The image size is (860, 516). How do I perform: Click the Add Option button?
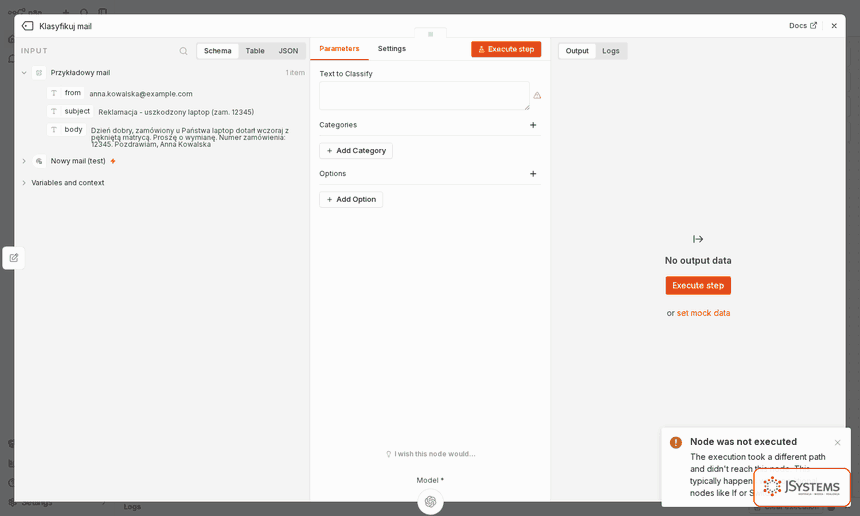tap(351, 200)
